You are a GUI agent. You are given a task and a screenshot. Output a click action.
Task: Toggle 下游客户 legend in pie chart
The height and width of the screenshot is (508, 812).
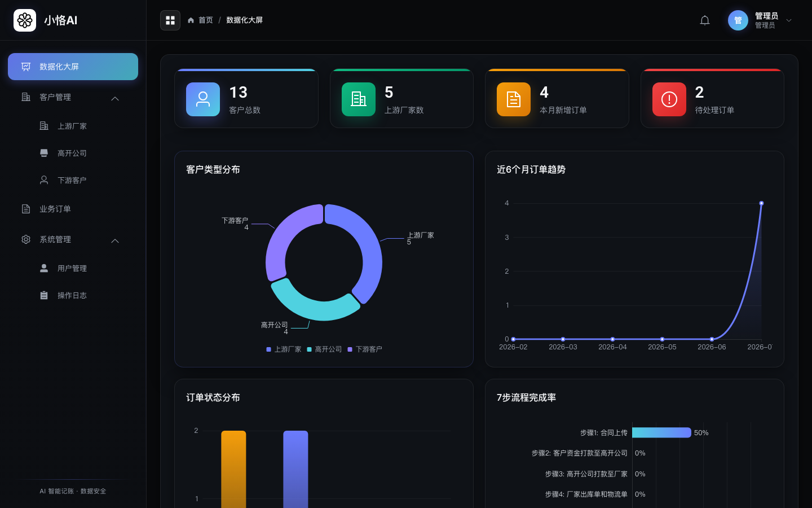(x=365, y=349)
